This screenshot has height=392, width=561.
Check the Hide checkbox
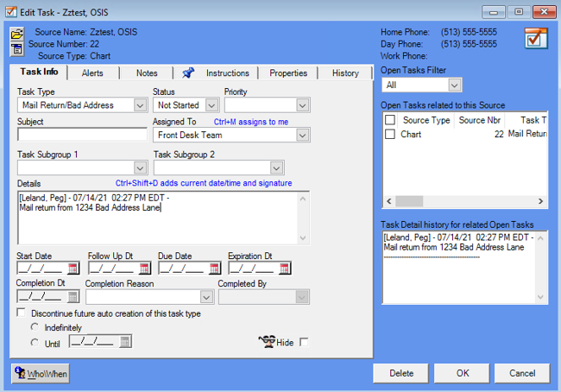pyautogui.click(x=304, y=342)
